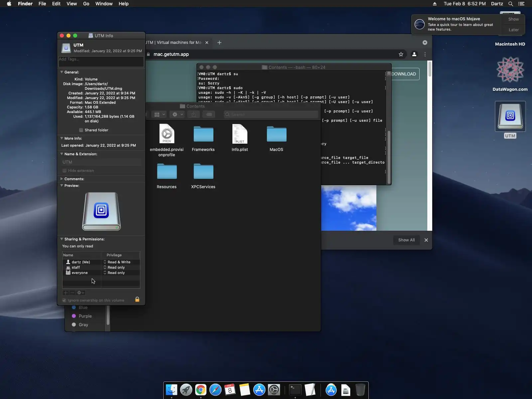
Task: Open the embedded.provisionprofile file icon
Action: coord(167,134)
